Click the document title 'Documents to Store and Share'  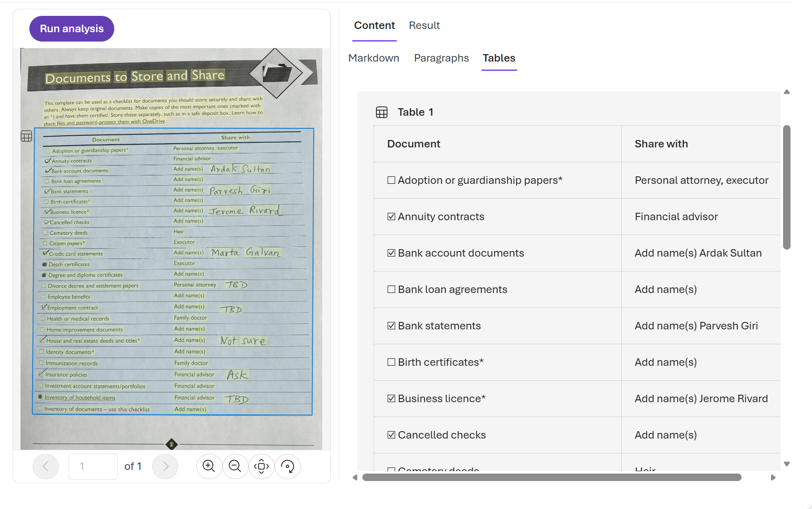(135, 77)
